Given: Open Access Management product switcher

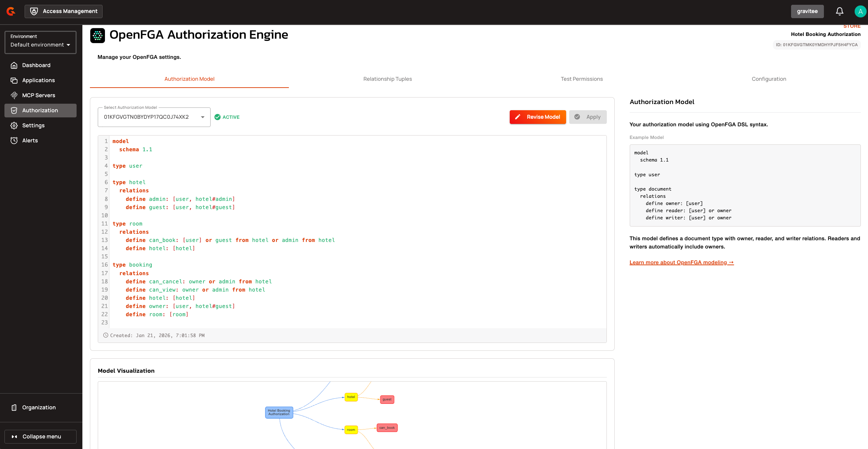Looking at the screenshot, I should click(x=64, y=11).
